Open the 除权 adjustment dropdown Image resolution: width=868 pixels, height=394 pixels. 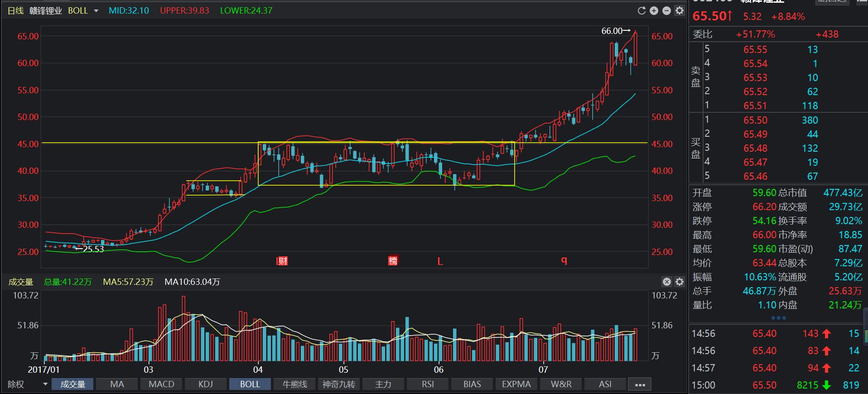click(x=45, y=384)
